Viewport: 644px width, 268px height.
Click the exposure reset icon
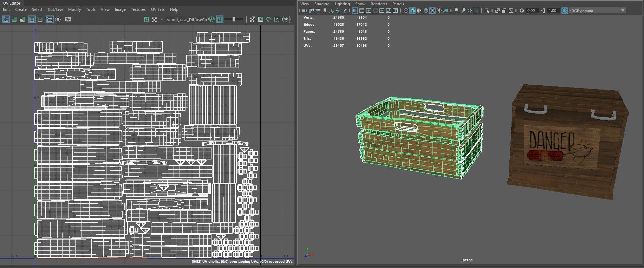(x=522, y=11)
